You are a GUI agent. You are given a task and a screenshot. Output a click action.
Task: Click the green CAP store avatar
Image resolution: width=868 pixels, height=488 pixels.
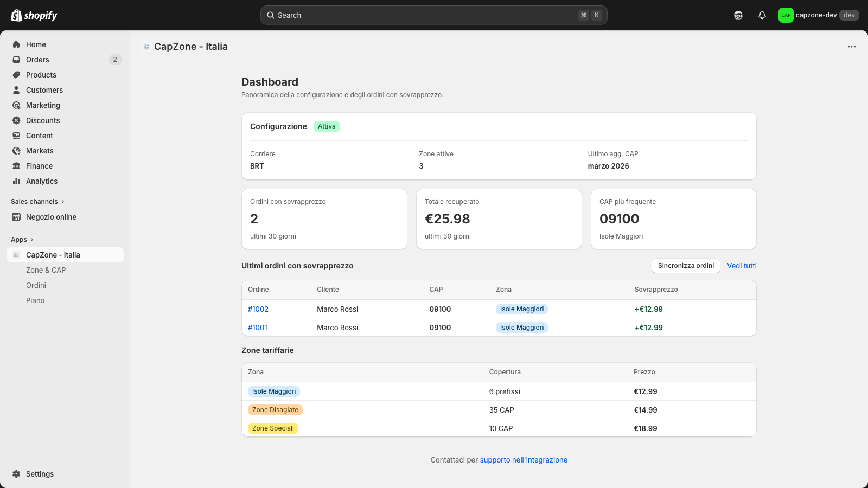(x=786, y=15)
